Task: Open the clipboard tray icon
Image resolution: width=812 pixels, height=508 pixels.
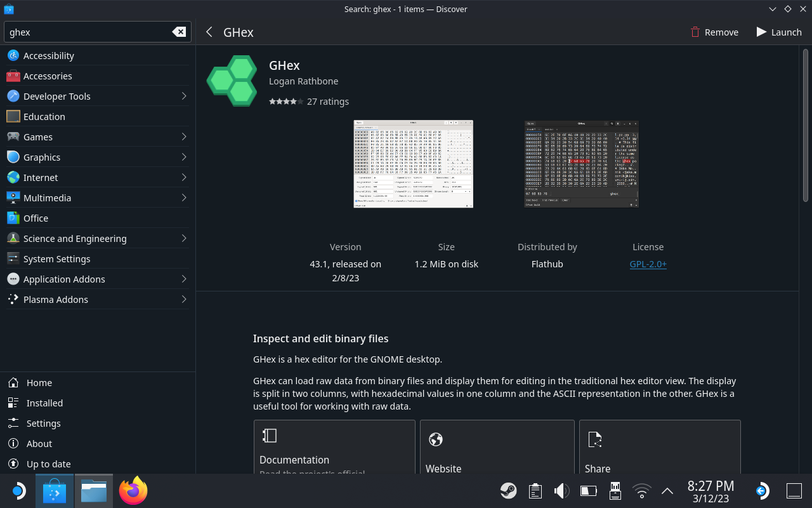Action: click(535, 491)
